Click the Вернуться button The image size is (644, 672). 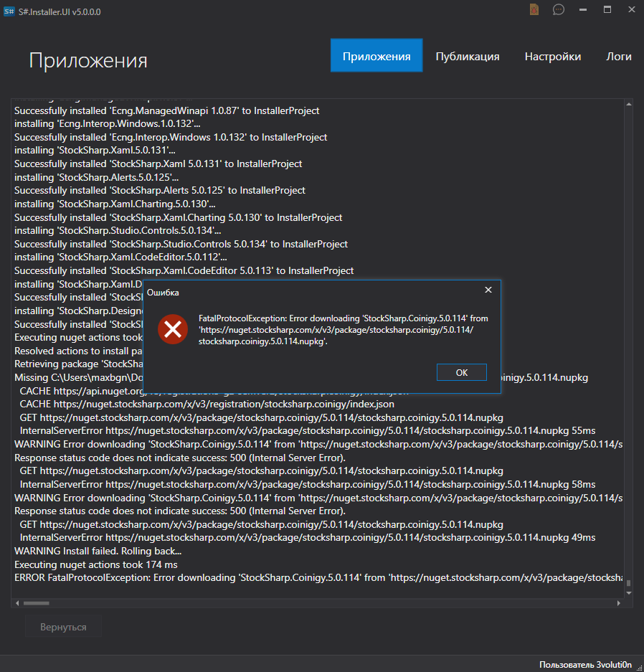point(63,627)
